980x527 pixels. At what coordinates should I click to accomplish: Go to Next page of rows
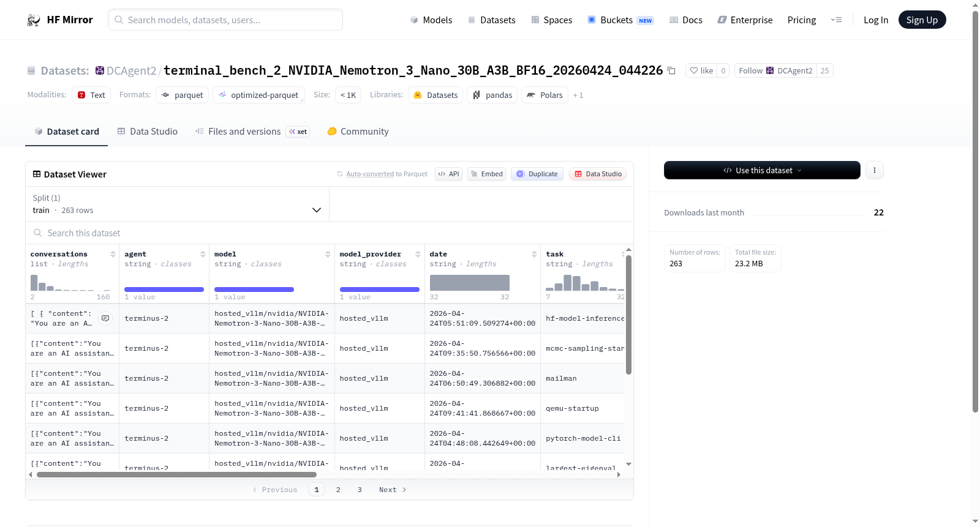click(393, 490)
